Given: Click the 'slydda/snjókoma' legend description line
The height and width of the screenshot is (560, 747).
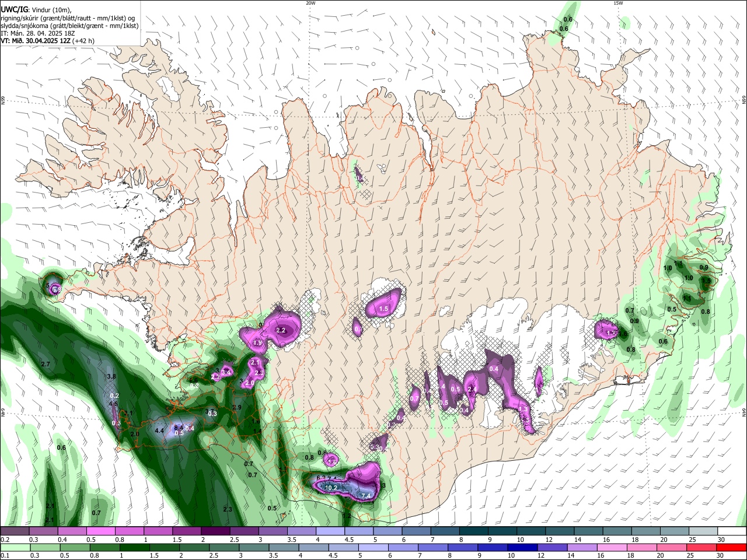Looking at the screenshot, I should point(69,26).
